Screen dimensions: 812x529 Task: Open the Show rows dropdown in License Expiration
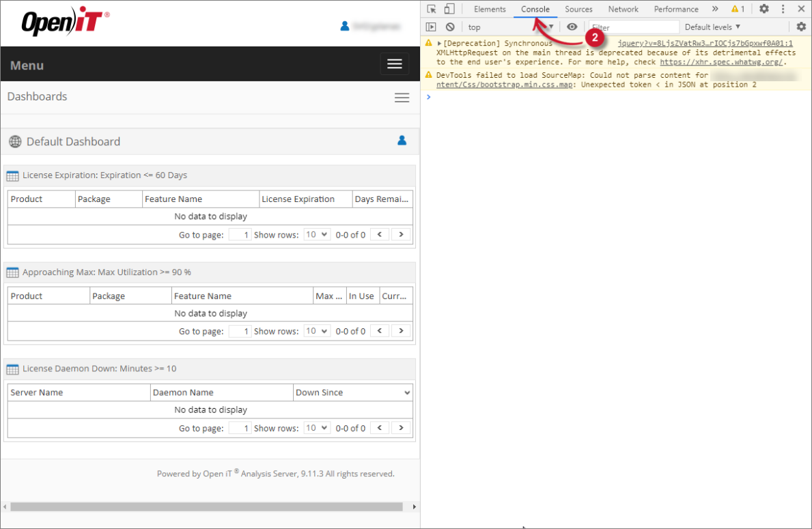(317, 234)
